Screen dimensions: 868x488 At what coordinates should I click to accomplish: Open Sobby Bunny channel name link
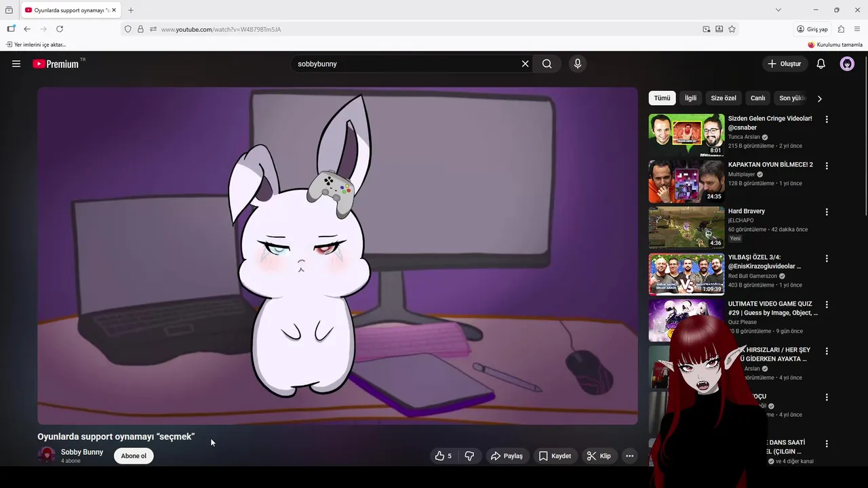point(82,452)
